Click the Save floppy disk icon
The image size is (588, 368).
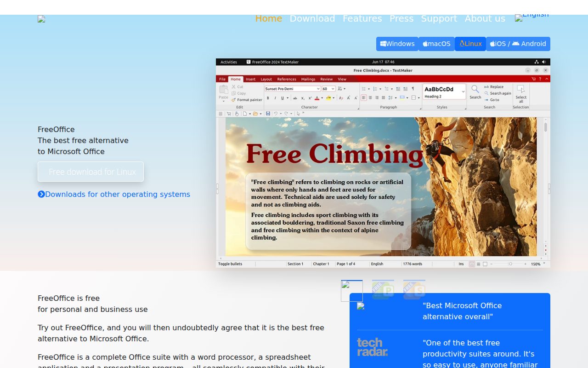click(x=268, y=114)
